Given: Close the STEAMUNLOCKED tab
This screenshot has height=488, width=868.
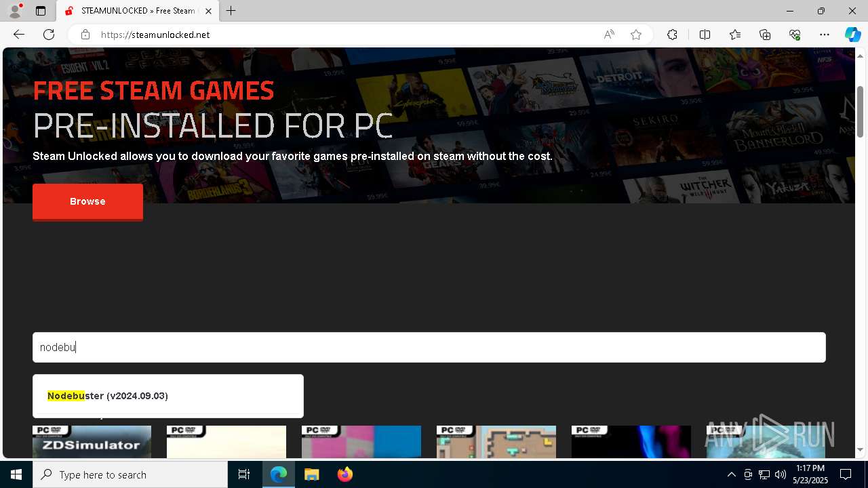Looking at the screenshot, I should click(208, 11).
